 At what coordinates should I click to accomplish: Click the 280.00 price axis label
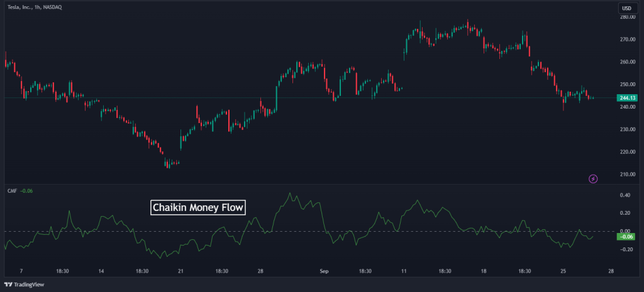(627, 17)
